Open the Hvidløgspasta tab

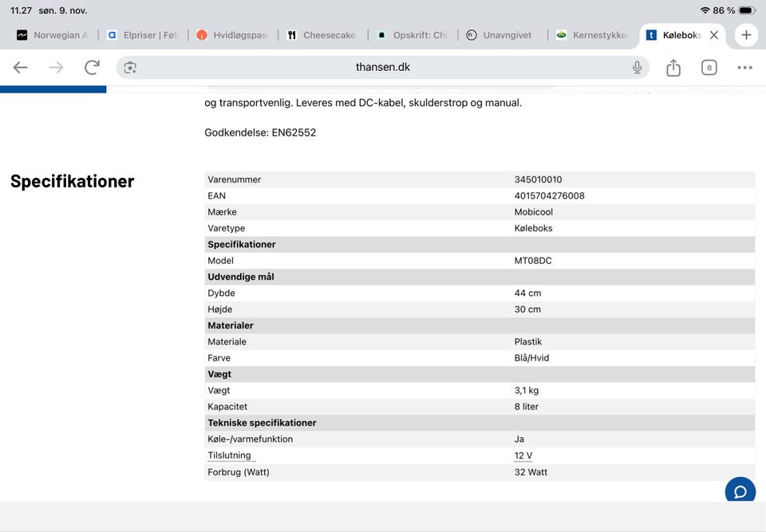232,35
